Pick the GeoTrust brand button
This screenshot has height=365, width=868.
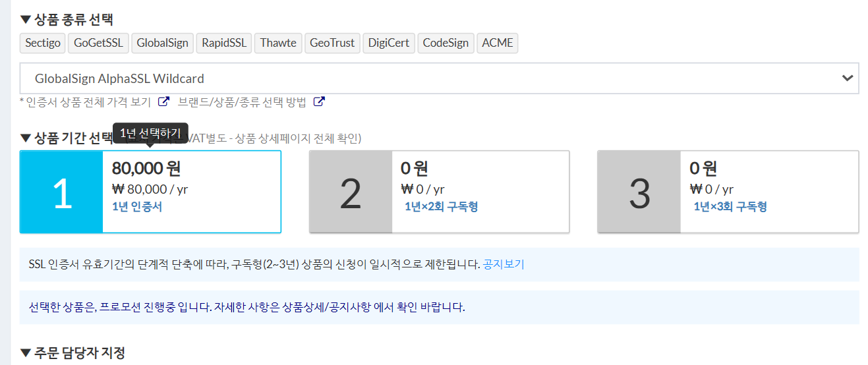click(x=332, y=43)
